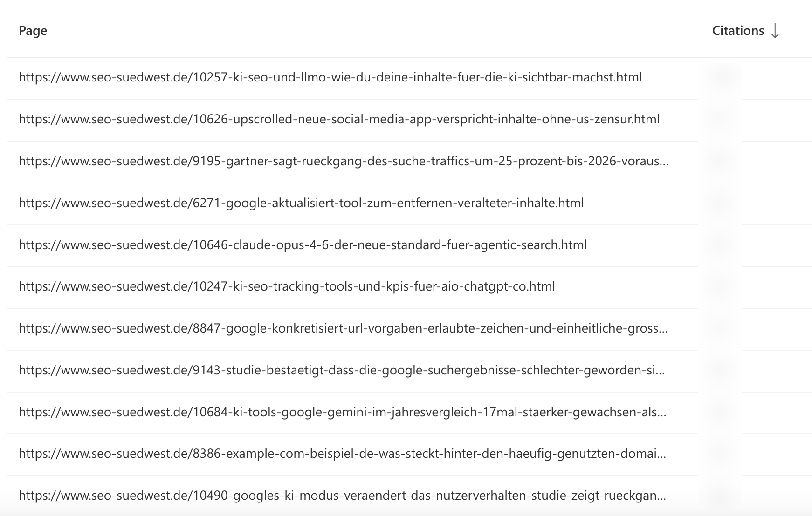Sort the table by the Page column
Screen dimensions: 812x516
coord(33,30)
